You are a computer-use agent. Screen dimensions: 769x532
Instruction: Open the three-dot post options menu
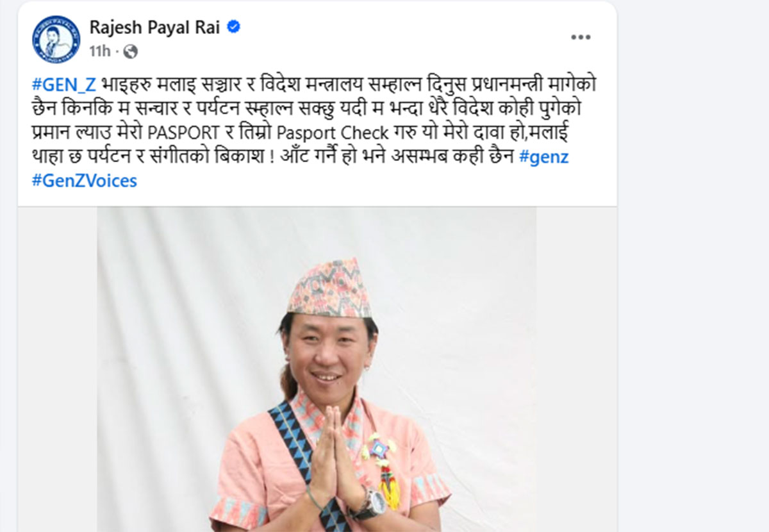click(x=581, y=37)
